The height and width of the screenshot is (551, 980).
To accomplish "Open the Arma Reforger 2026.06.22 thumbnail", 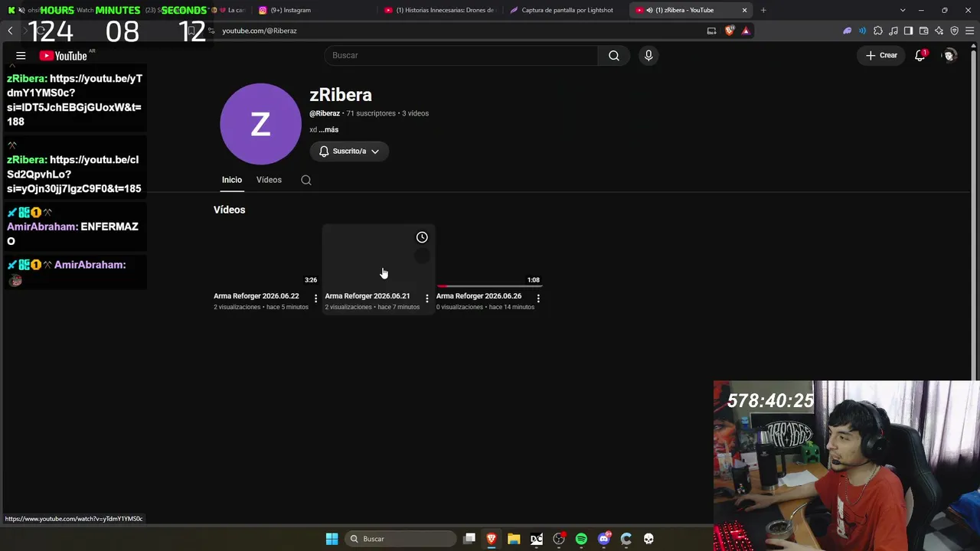I will pyautogui.click(x=266, y=257).
